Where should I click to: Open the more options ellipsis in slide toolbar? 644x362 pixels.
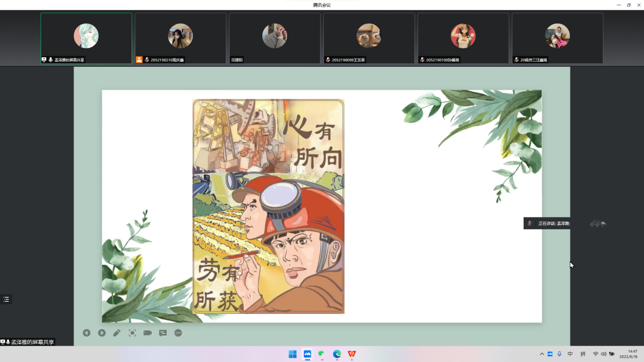click(178, 333)
